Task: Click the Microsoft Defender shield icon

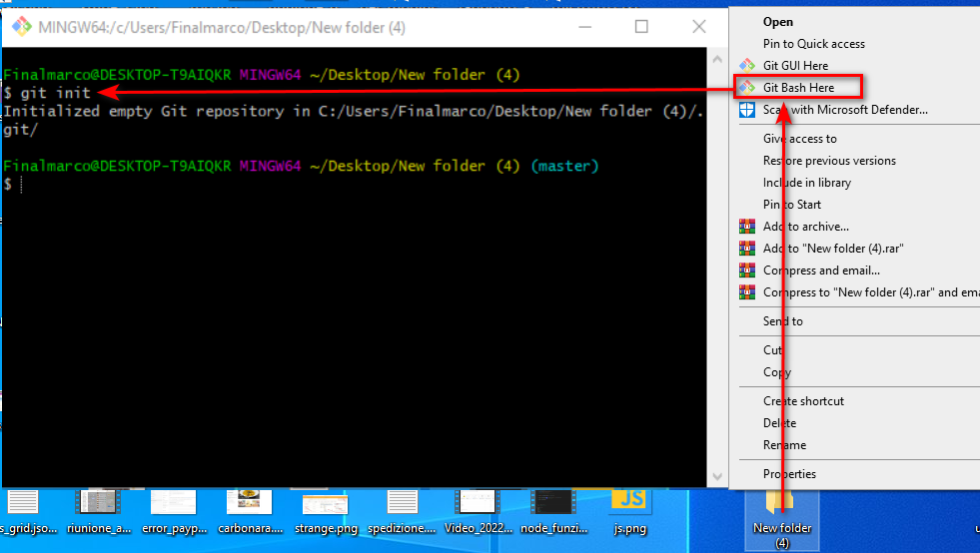Action: click(747, 110)
